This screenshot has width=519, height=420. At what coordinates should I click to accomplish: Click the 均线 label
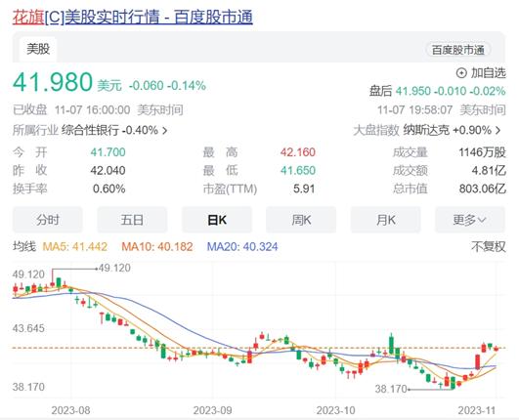pyautogui.click(x=24, y=247)
